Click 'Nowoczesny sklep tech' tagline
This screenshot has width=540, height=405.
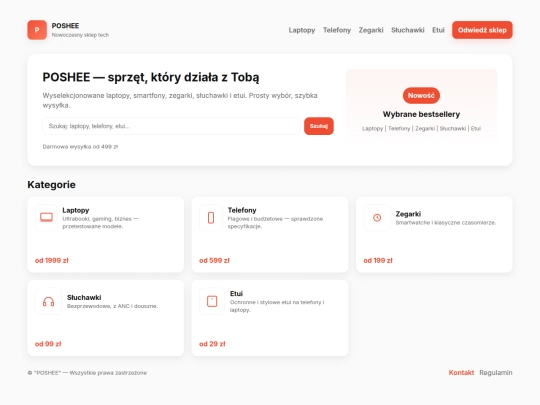click(80, 35)
